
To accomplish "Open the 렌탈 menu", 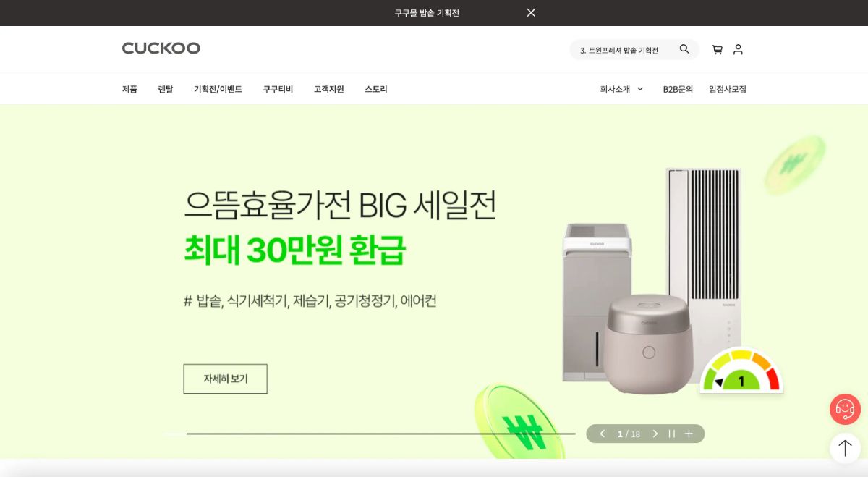I will (x=166, y=89).
